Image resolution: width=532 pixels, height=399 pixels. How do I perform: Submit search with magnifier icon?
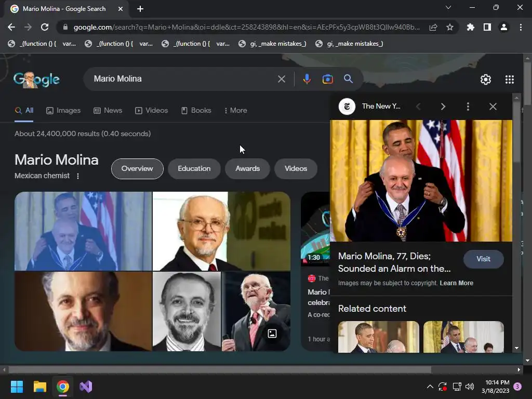click(348, 79)
